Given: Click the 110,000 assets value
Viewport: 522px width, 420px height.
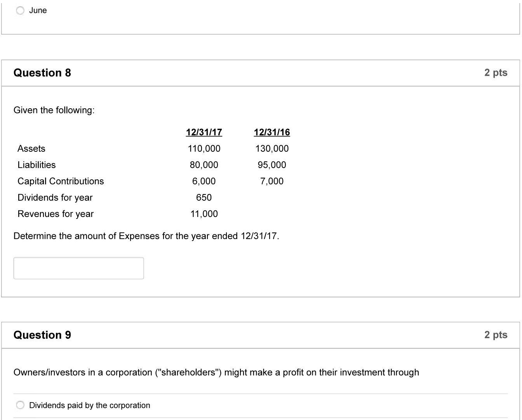Looking at the screenshot, I should (x=204, y=149).
